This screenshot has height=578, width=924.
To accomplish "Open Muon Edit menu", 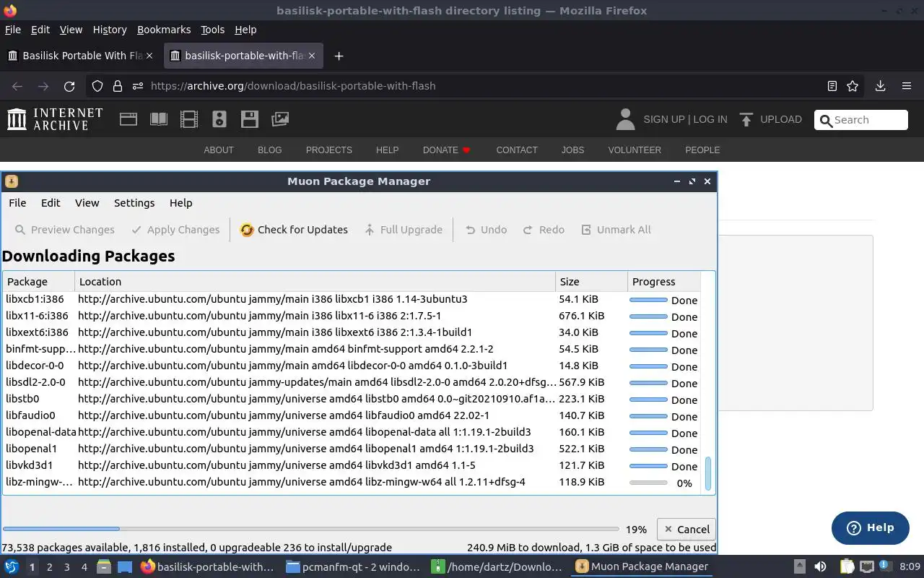I will [51, 203].
